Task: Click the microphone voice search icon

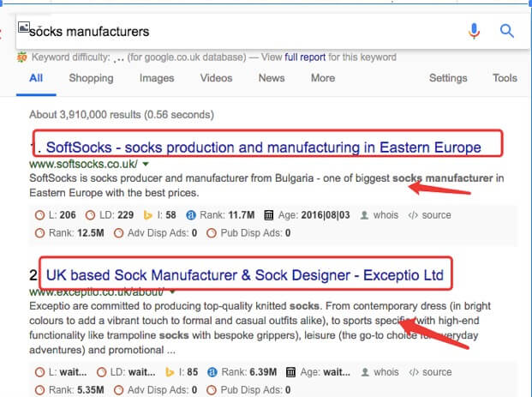Action: tap(474, 31)
